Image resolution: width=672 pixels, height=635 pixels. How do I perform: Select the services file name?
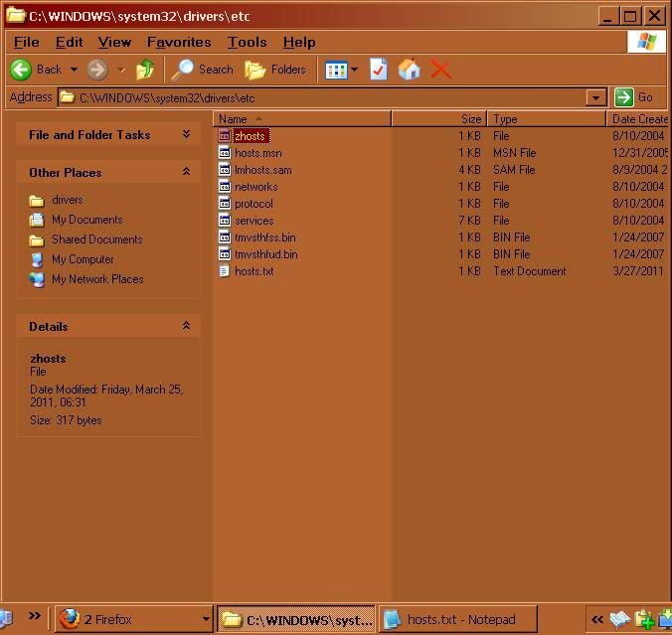(x=254, y=221)
